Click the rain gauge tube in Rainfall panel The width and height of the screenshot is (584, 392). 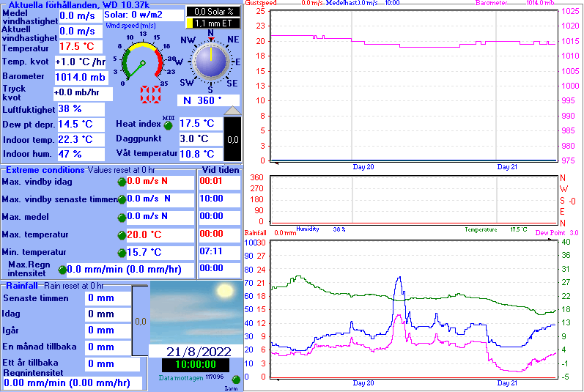pos(140,321)
